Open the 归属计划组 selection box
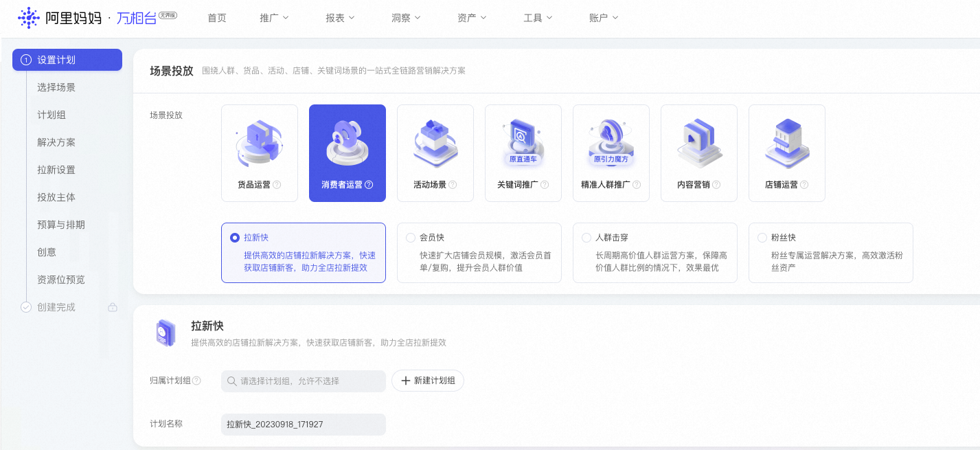The height and width of the screenshot is (450, 980). [x=304, y=381]
